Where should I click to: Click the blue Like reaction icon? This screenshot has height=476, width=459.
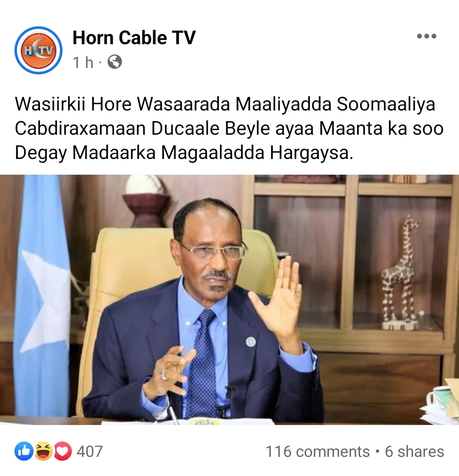[24, 451]
